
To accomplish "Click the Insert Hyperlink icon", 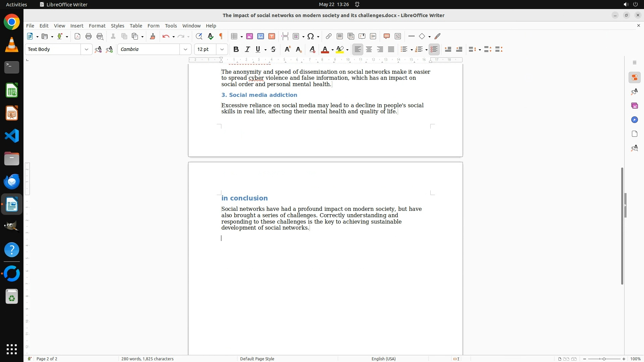I will point(329,36).
